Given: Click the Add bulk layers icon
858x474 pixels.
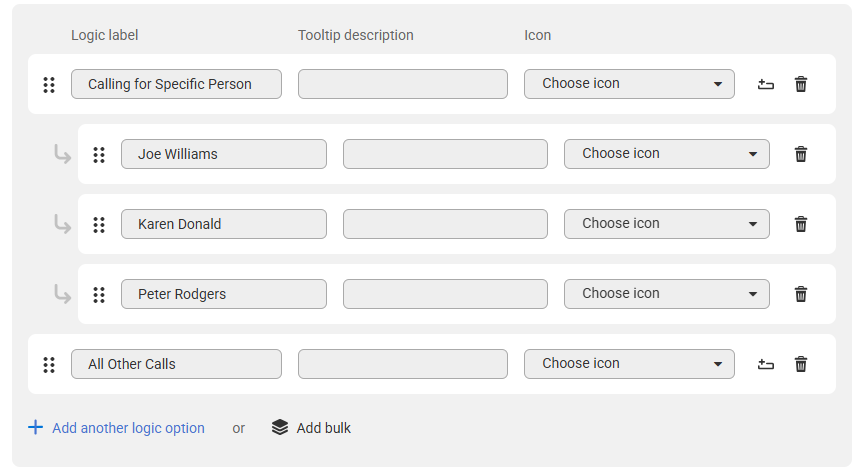Looking at the screenshot, I should (280, 427).
